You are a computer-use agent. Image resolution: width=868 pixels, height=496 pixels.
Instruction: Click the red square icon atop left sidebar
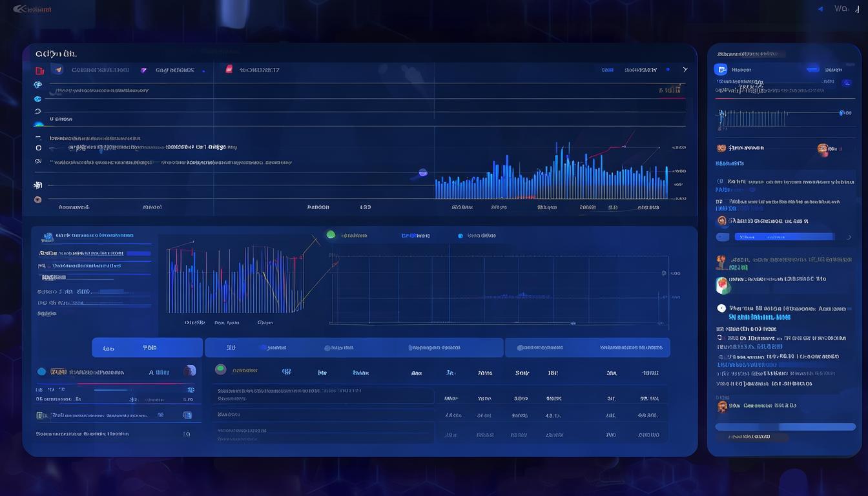coord(39,70)
